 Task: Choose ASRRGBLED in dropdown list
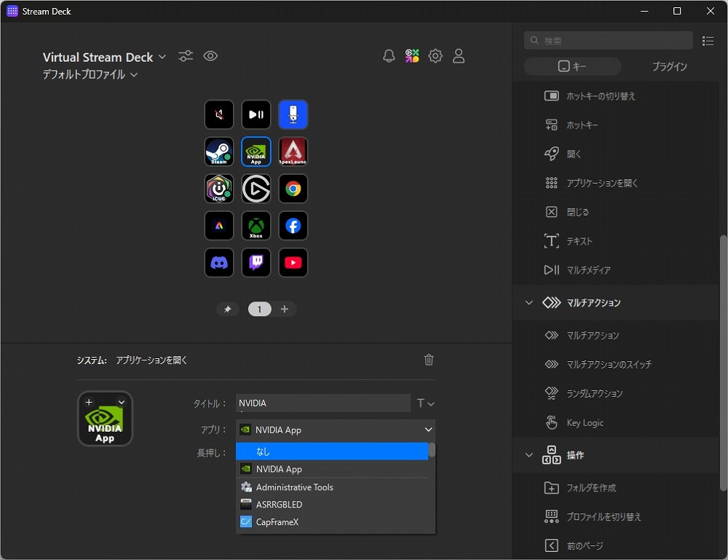pyautogui.click(x=332, y=504)
